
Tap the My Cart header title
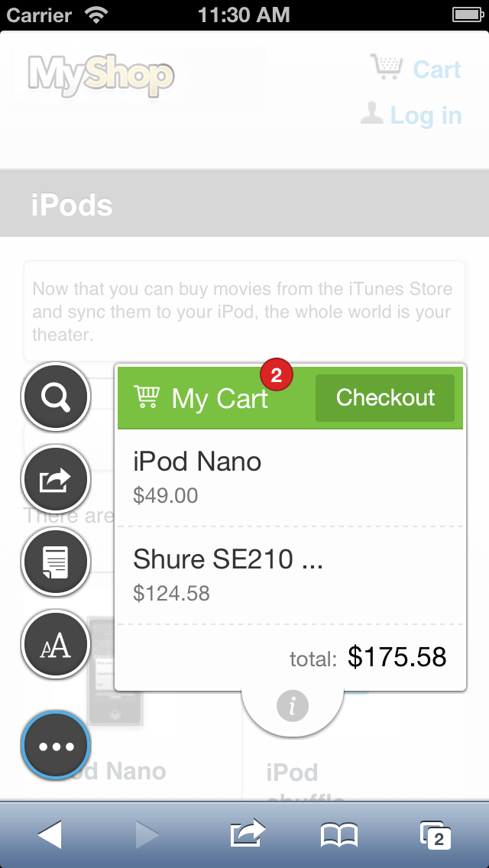pyautogui.click(x=219, y=399)
